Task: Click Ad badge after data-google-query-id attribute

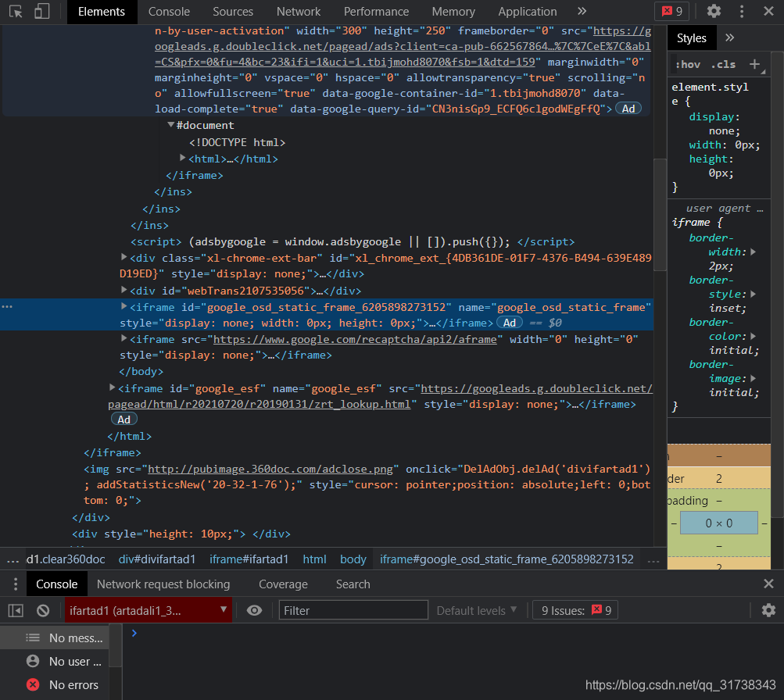Action: tap(628, 109)
